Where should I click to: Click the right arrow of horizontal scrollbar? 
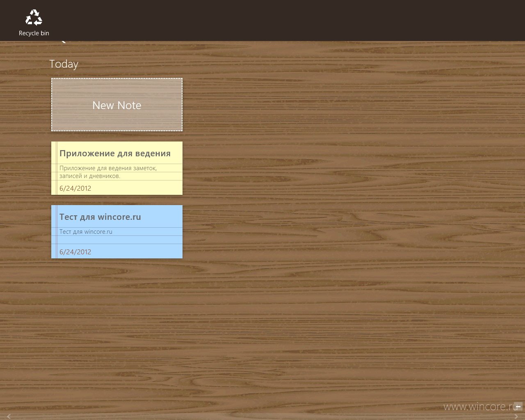[516, 417]
